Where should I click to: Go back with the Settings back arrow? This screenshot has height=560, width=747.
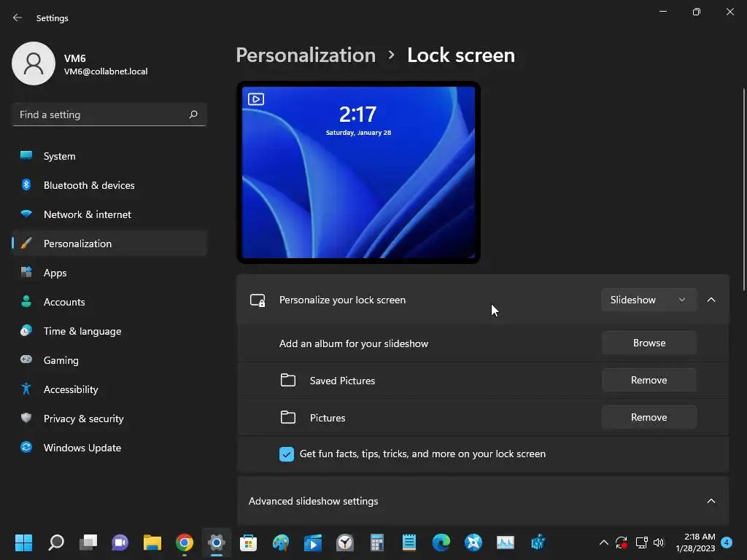[18, 17]
